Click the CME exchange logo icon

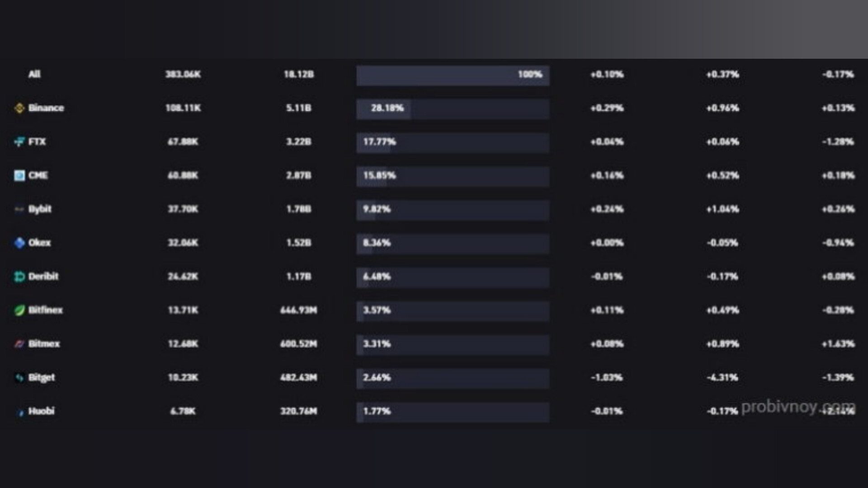(x=19, y=175)
